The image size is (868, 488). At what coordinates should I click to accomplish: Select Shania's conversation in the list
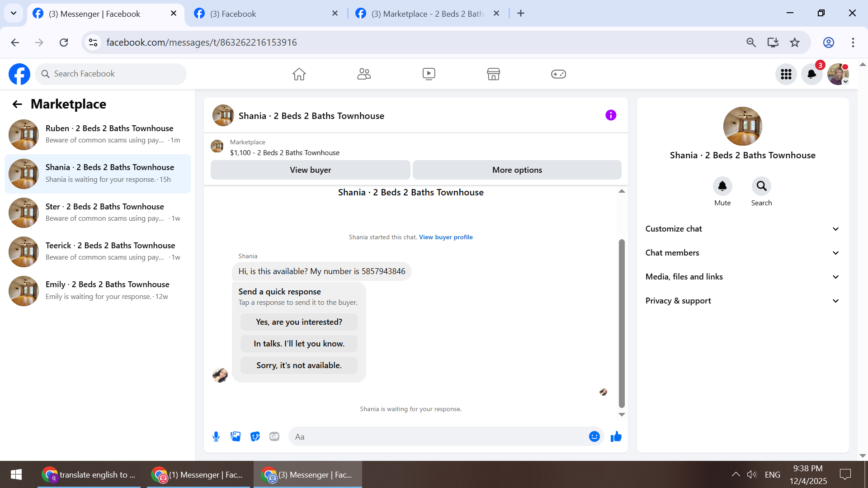pos(98,174)
